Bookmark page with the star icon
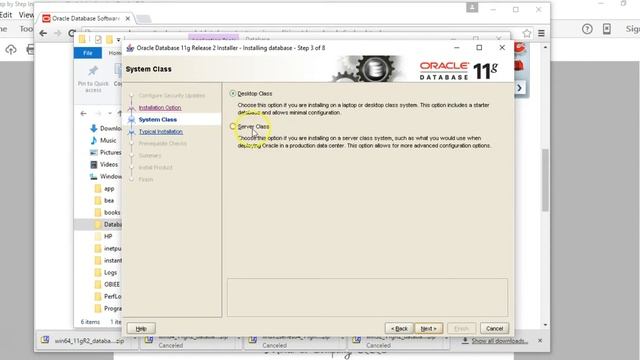The width and height of the screenshot is (640, 360). (x=527, y=33)
